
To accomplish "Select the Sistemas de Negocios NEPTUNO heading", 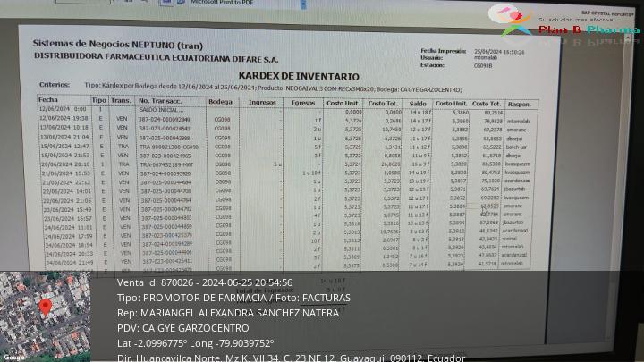I will (118, 45).
